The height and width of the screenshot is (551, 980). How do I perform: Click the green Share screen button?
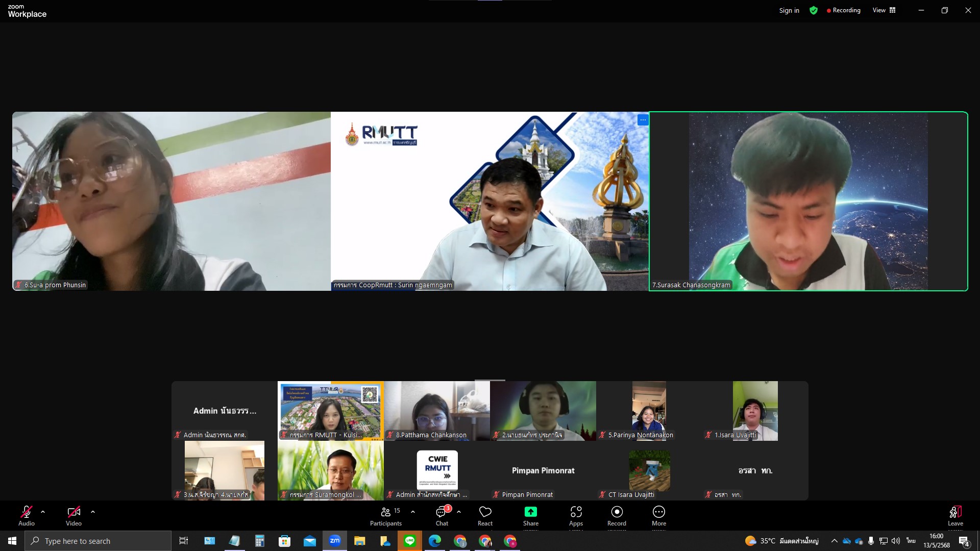point(531,515)
